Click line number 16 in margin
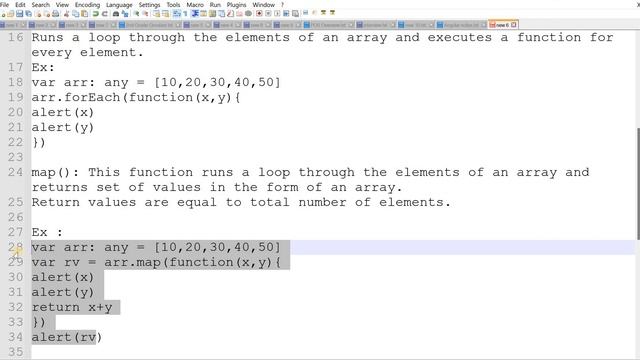640x360 pixels. click(16, 37)
